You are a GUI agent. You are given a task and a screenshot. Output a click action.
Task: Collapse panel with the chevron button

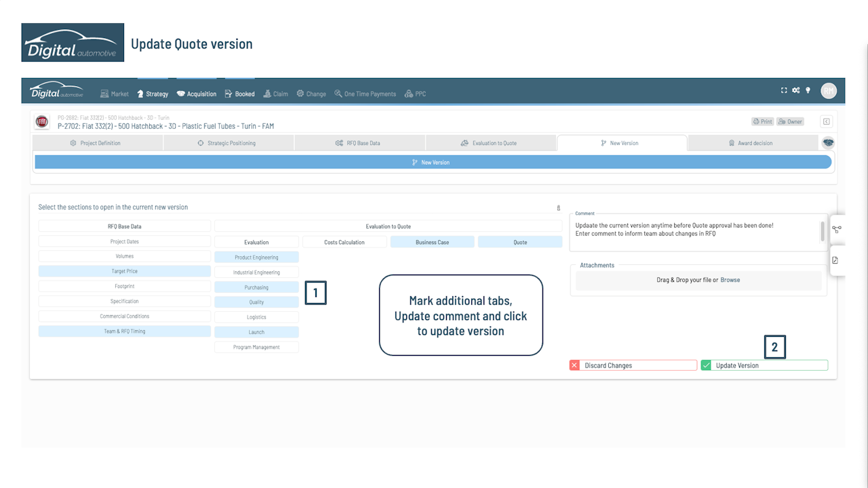point(827,121)
